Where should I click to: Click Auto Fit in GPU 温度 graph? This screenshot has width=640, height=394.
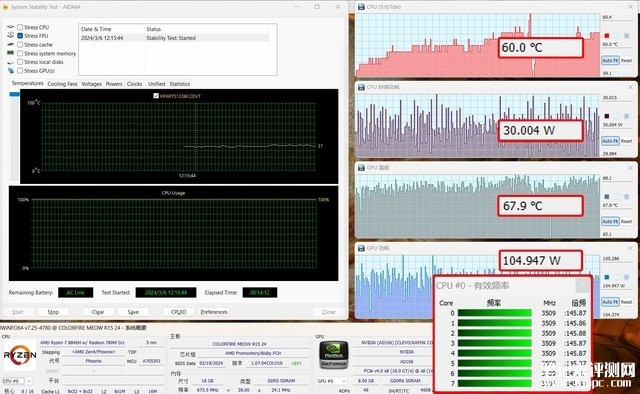(610, 221)
